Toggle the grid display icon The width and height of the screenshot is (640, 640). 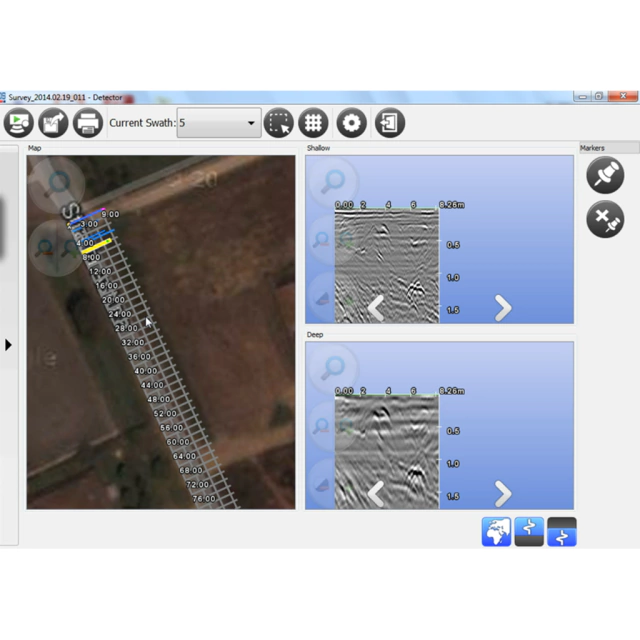tap(314, 123)
